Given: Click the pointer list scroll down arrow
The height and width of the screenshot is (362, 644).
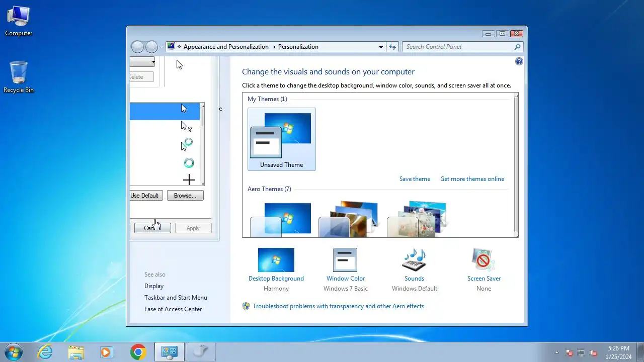Looking at the screenshot, I should (x=202, y=184).
